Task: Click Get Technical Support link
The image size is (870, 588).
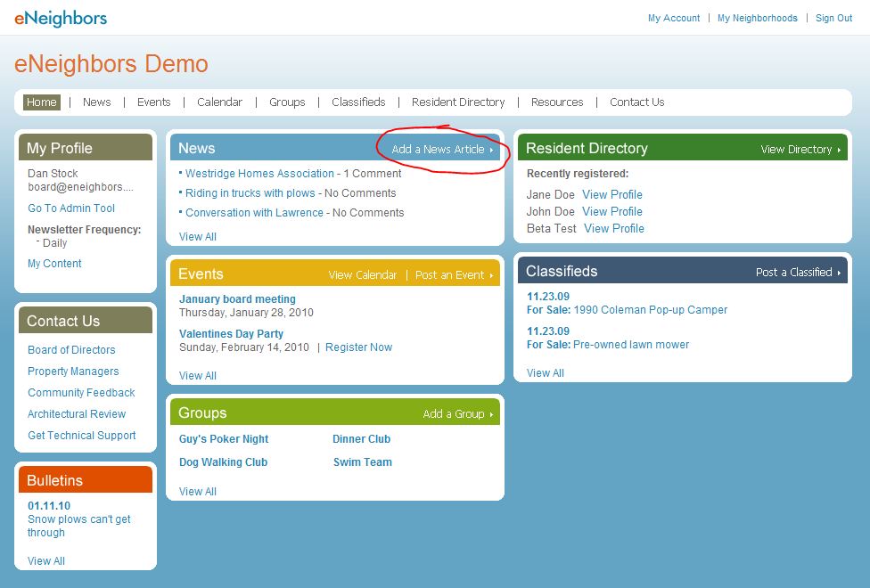Action: tap(82, 436)
